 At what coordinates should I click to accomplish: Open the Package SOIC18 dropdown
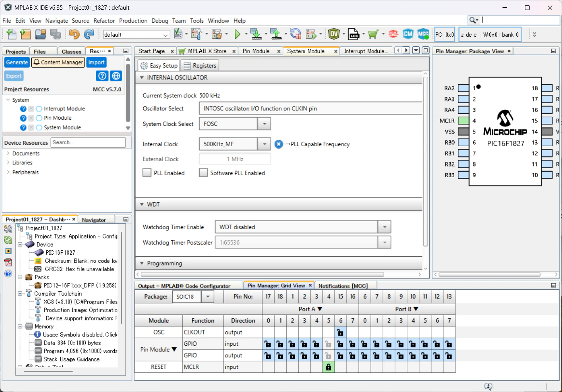207,297
